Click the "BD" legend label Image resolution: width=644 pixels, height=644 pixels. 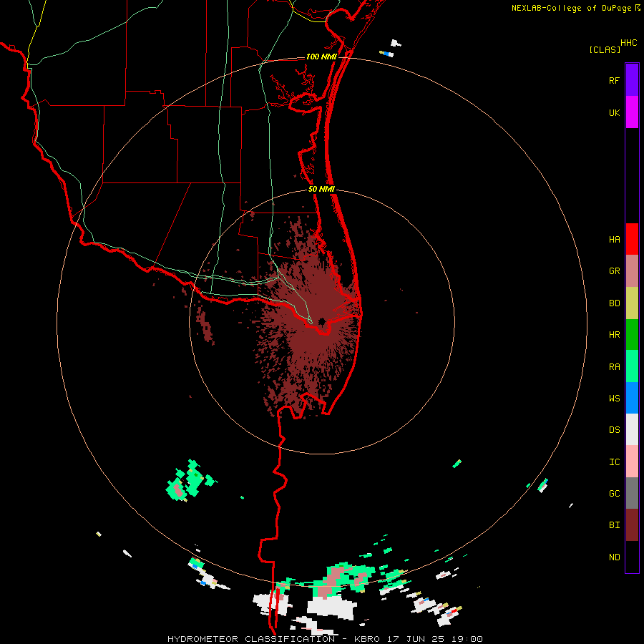tap(614, 303)
